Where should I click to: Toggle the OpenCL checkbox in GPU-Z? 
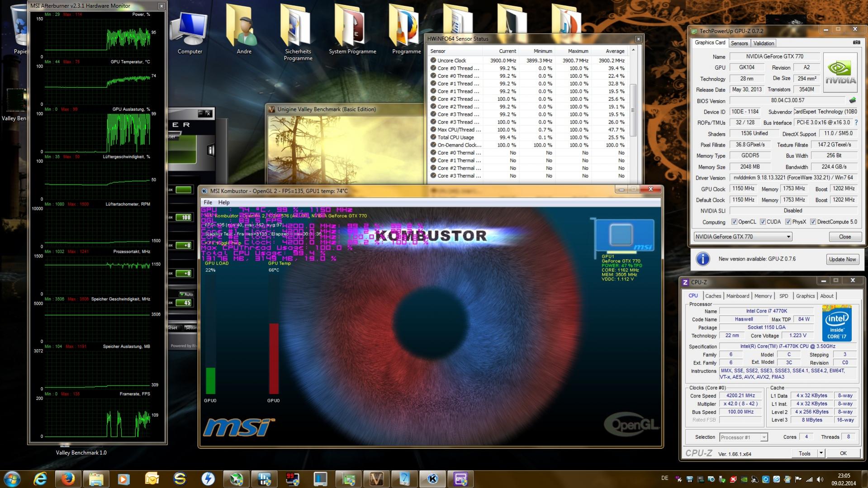click(x=734, y=222)
